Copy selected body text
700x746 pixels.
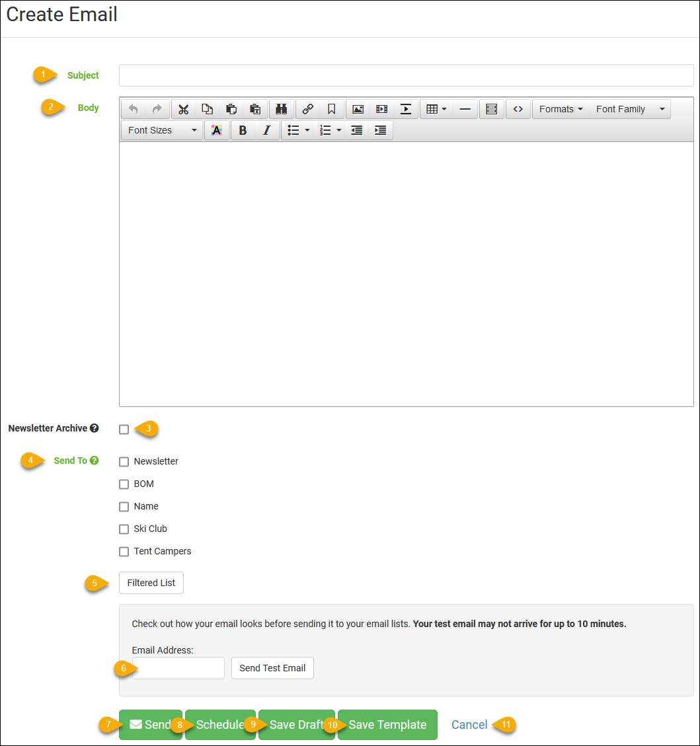click(x=207, y=109)
